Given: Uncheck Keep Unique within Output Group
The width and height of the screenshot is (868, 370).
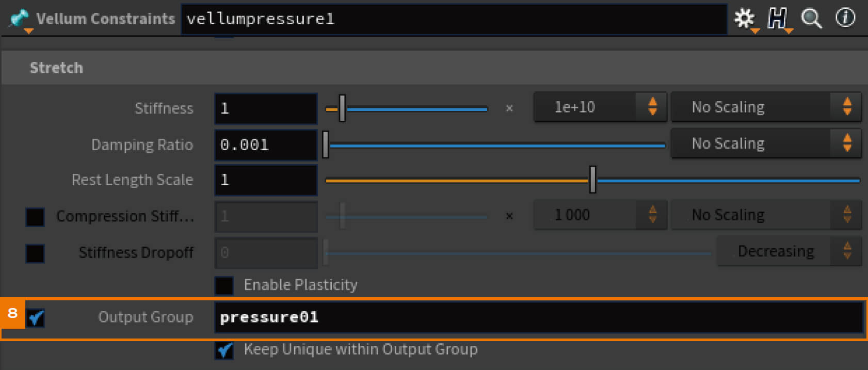Looking at the screenshot, I should (x=224, y=350).
